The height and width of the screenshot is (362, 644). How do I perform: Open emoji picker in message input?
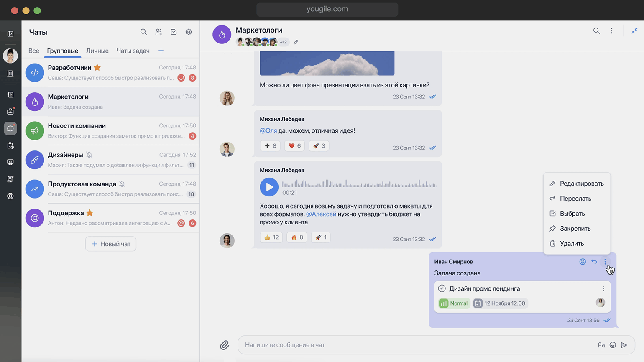coord(613,345)
